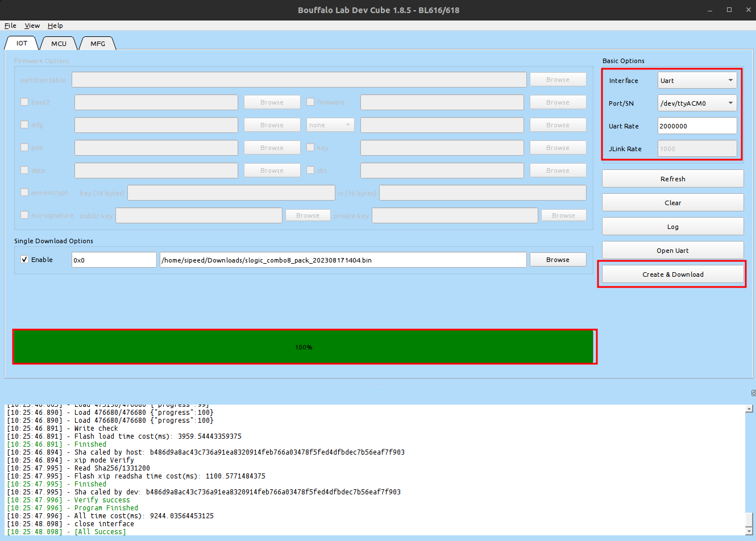Toggle the key checkbox
The height and width of the screenshot is (541, 756).
pos(310,147)
